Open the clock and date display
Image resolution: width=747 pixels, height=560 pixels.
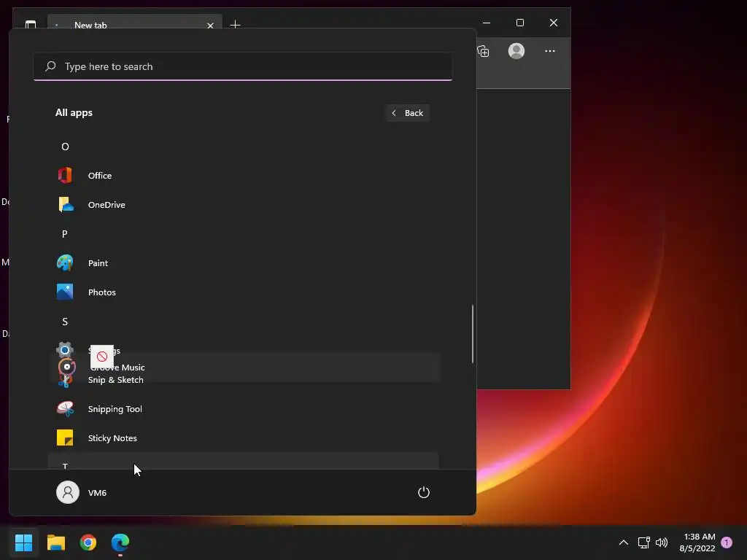(697, 542)
